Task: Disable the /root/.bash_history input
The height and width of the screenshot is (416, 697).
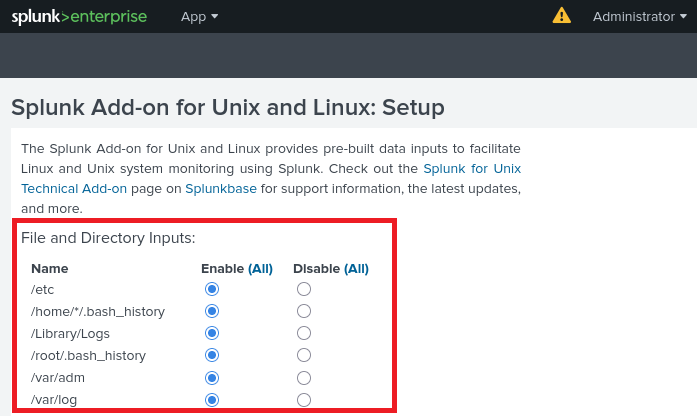Action: [x=304, y=355]
